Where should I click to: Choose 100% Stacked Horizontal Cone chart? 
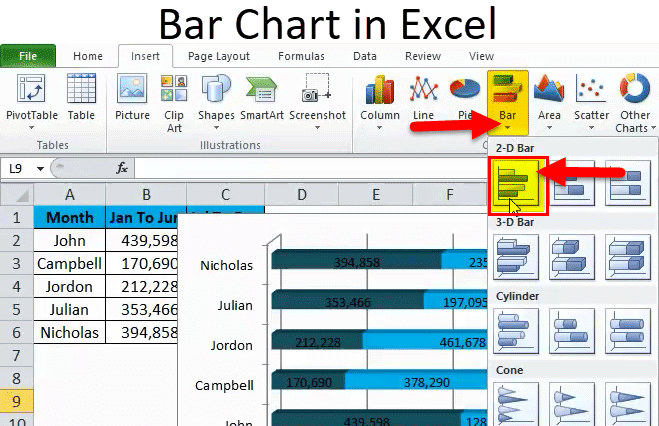627,404
